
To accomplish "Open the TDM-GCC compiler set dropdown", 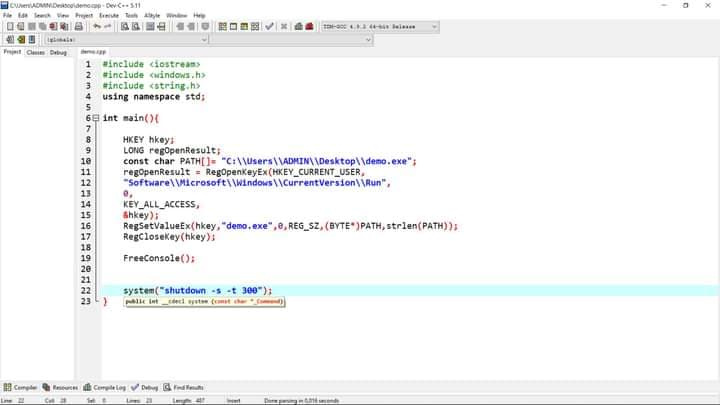I will click(434, 27).
